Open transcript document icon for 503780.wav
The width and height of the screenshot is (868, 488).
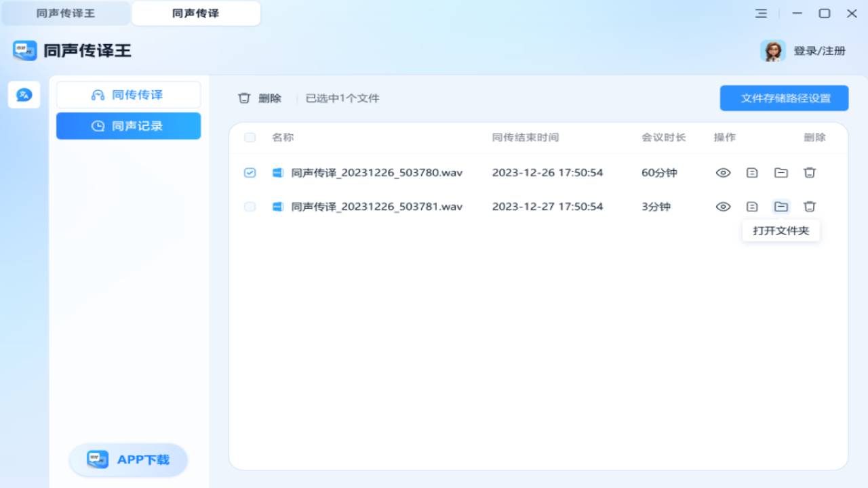point(752,173)
